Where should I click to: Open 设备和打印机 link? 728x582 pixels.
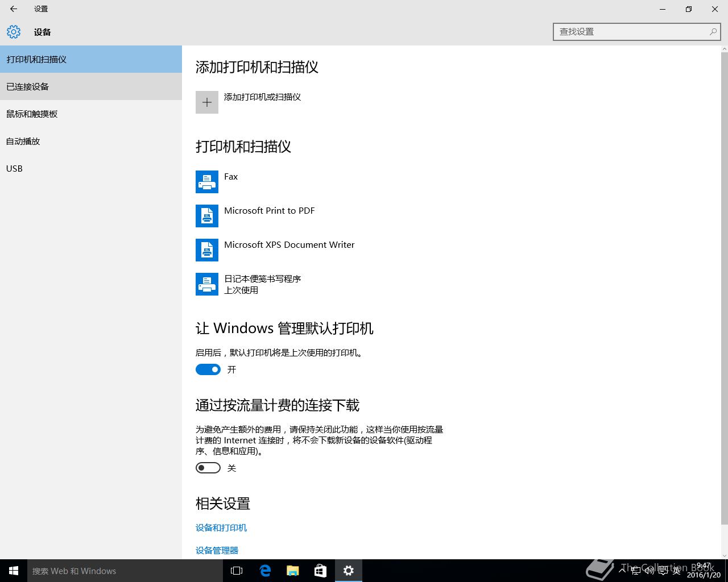point(221,527)
